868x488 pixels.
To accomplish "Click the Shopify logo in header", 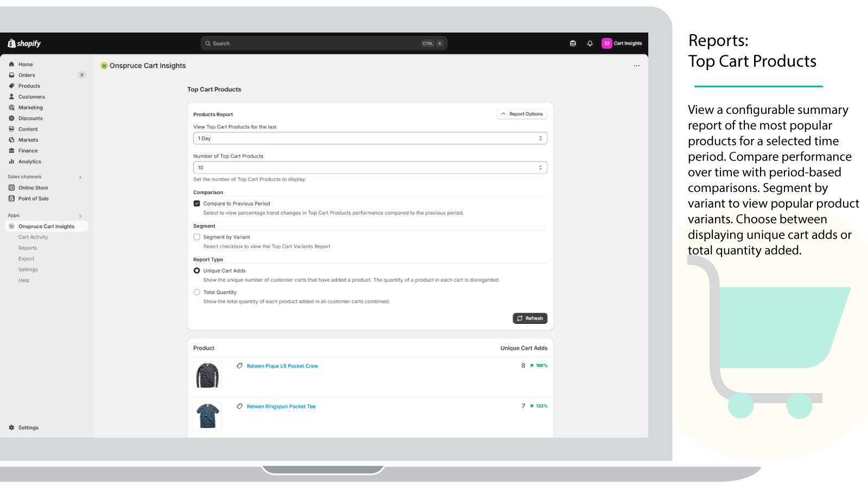I will pyautogui.click(x=24, y=43).
